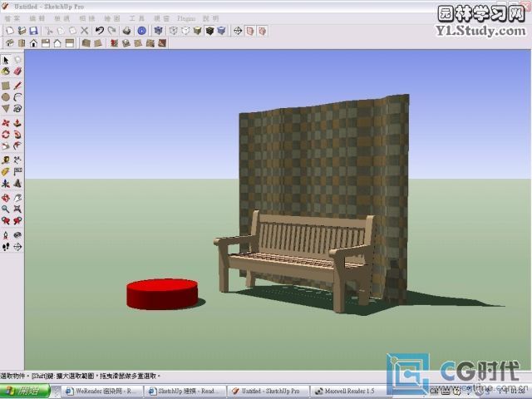Choose the Axes tool

tap(6, 184)
